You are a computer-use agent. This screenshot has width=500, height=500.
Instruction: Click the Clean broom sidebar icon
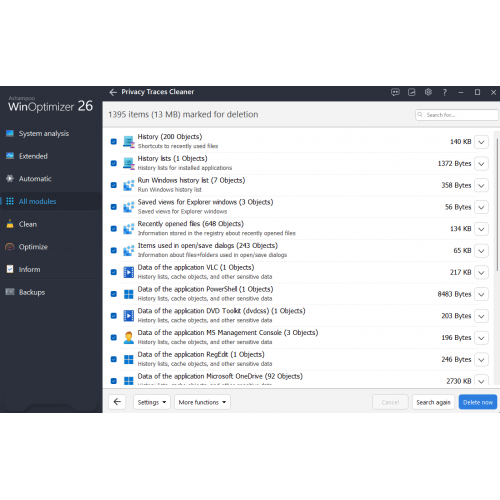(x=10, y=224)
